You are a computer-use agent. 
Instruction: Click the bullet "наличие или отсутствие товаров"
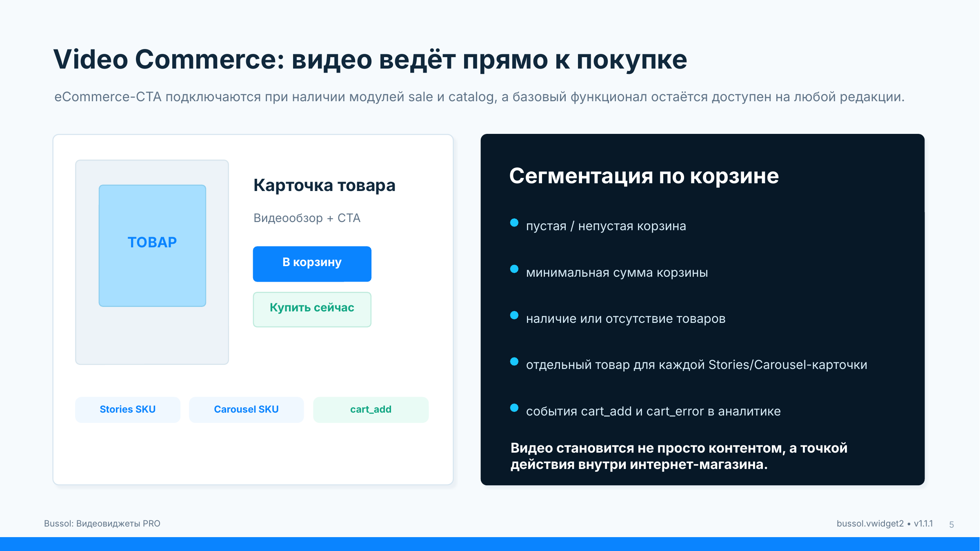coord(625,318)
